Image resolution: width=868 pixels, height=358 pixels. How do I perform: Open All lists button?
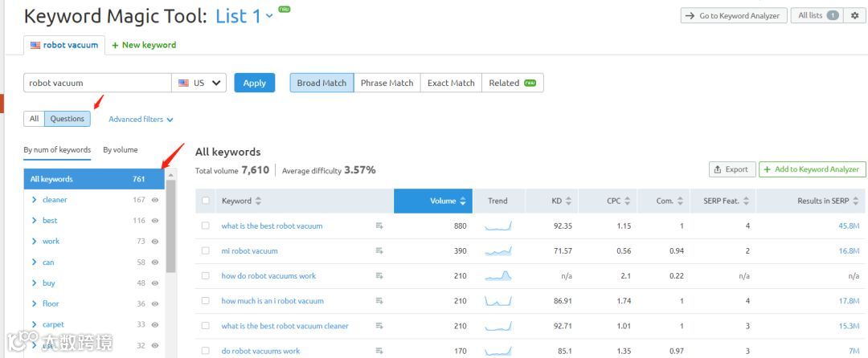(x=817, y=15)
